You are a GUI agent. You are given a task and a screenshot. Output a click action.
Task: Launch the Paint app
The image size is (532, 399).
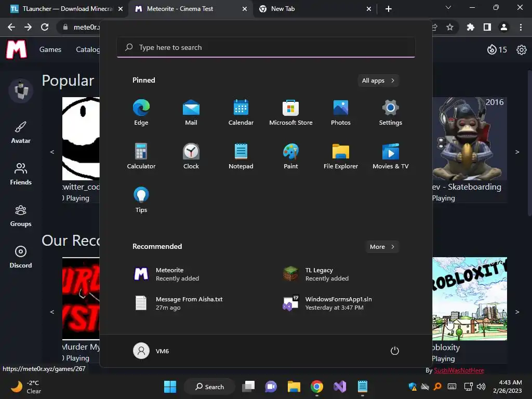click(x=291, y=156)
